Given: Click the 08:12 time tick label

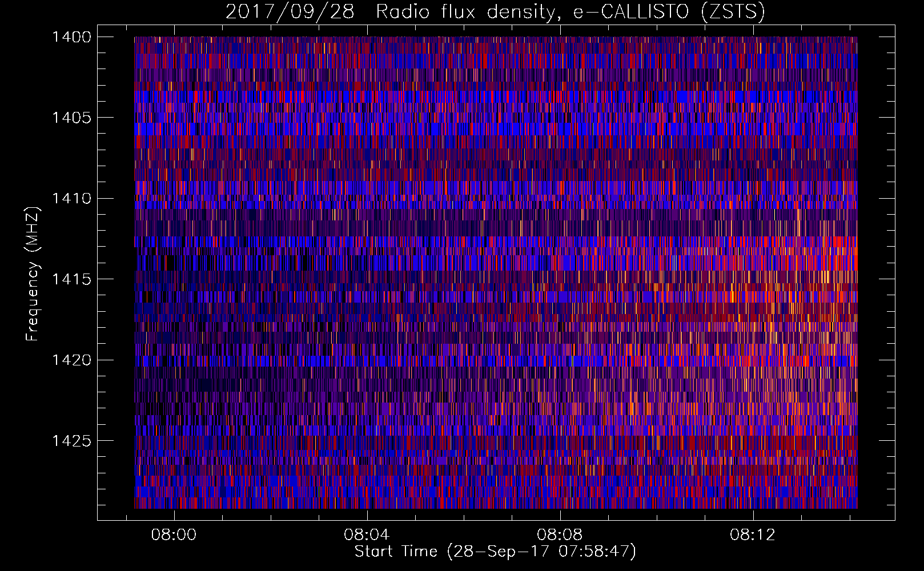Looking at the screenshot, I should pyautogui.click(x=753, y=535).
